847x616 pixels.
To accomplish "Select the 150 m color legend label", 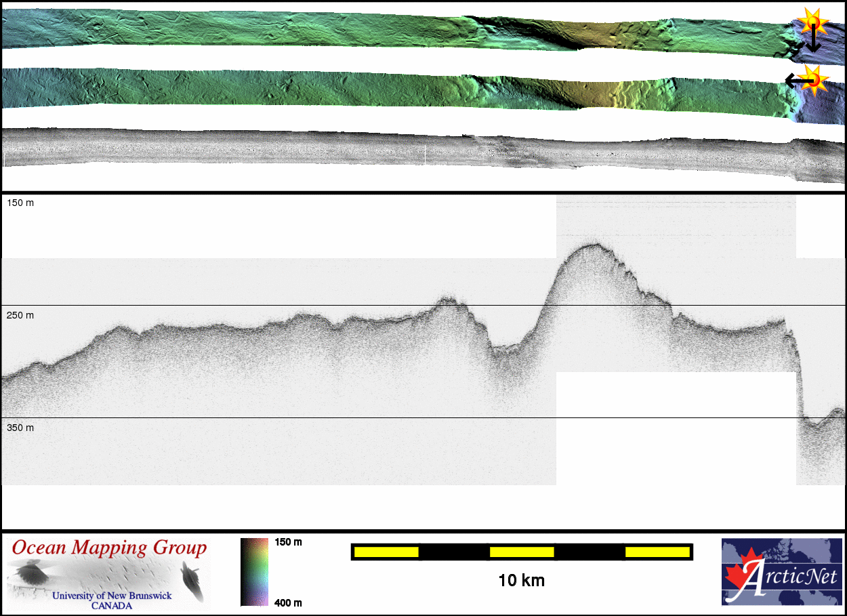I will coord(288,542).
